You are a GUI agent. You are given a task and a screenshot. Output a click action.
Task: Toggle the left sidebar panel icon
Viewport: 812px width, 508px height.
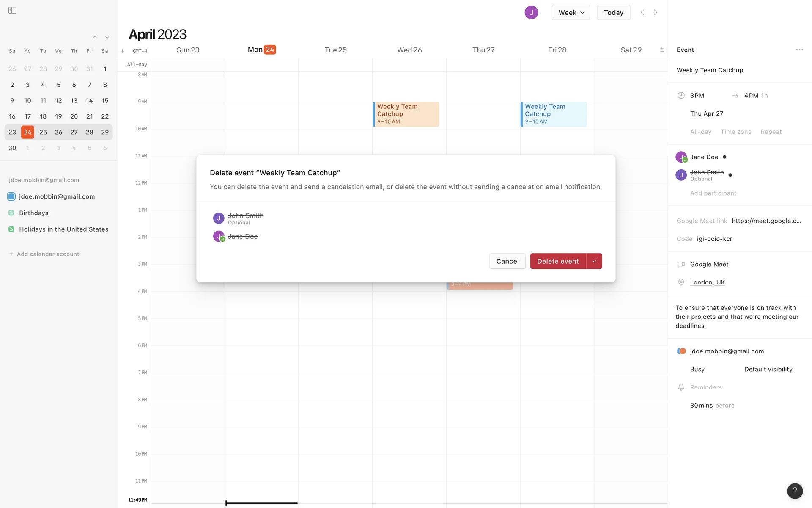pos(12,10)
